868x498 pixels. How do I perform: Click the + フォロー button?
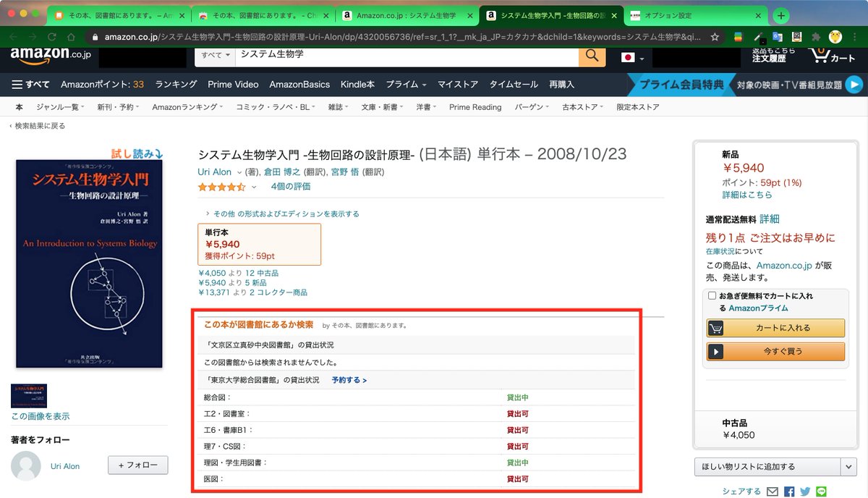point(137,465)
